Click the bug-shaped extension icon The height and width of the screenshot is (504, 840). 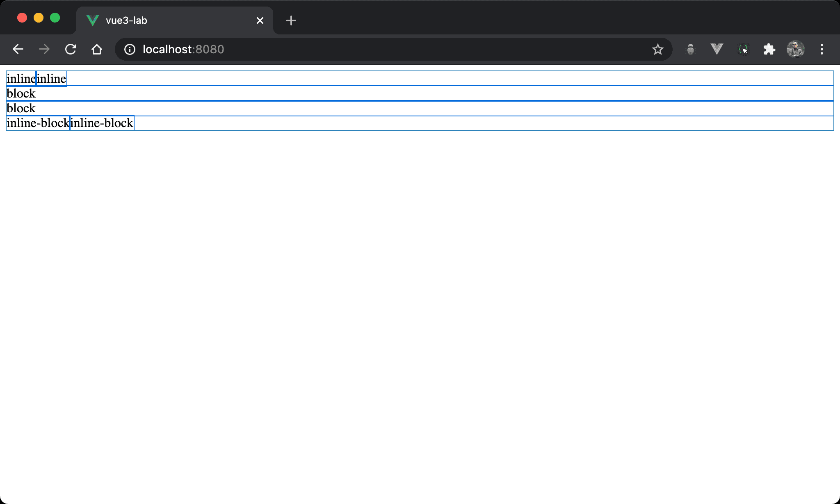[x=691, y=50]
